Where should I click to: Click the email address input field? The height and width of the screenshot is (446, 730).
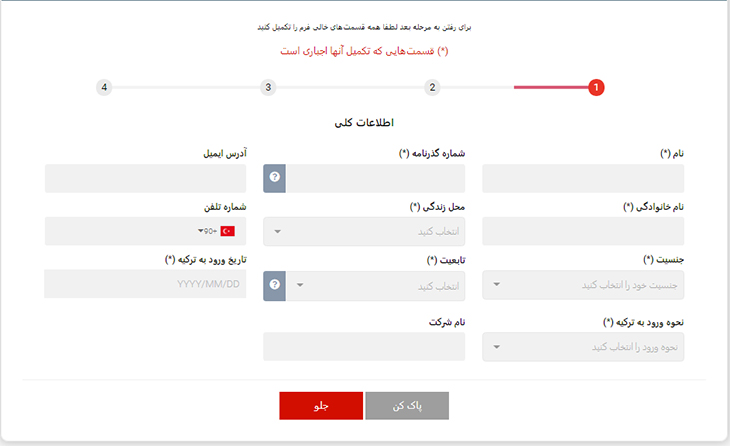(145, 178)
